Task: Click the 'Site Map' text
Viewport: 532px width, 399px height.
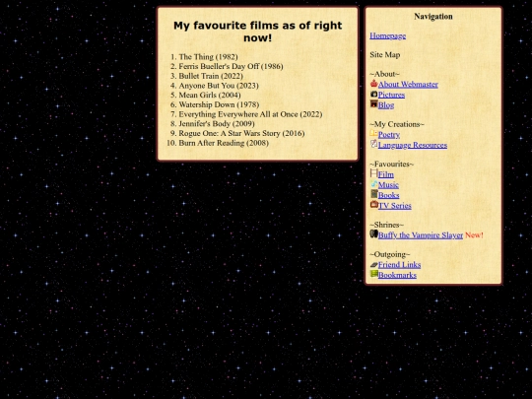Action: point(385,54)
